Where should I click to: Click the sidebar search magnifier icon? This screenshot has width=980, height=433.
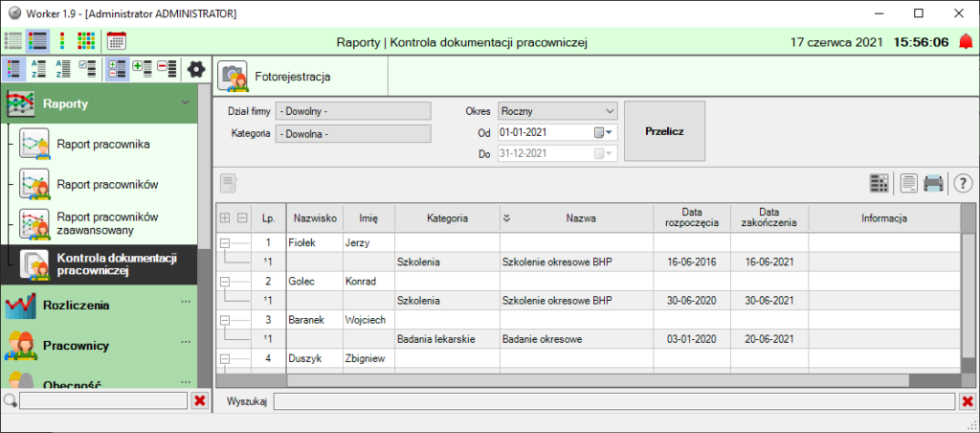[10, 400]
